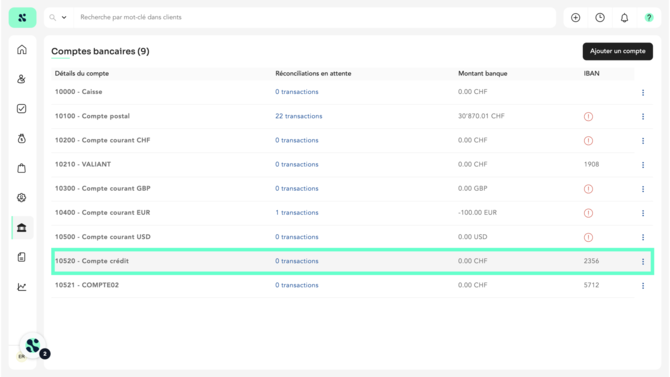Open the shopping bag sidebar icon
The height and width of the screenshot is (377, 670).
tap(22, 168)
